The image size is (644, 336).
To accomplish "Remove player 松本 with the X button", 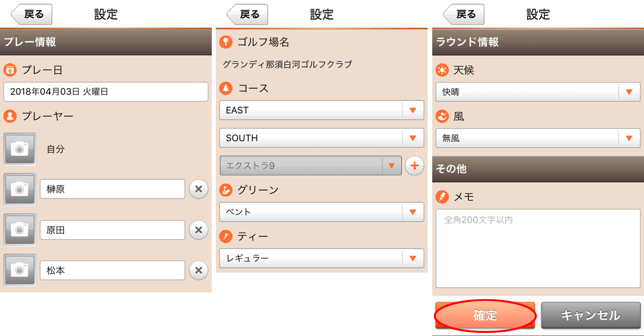I will point(199,271).
